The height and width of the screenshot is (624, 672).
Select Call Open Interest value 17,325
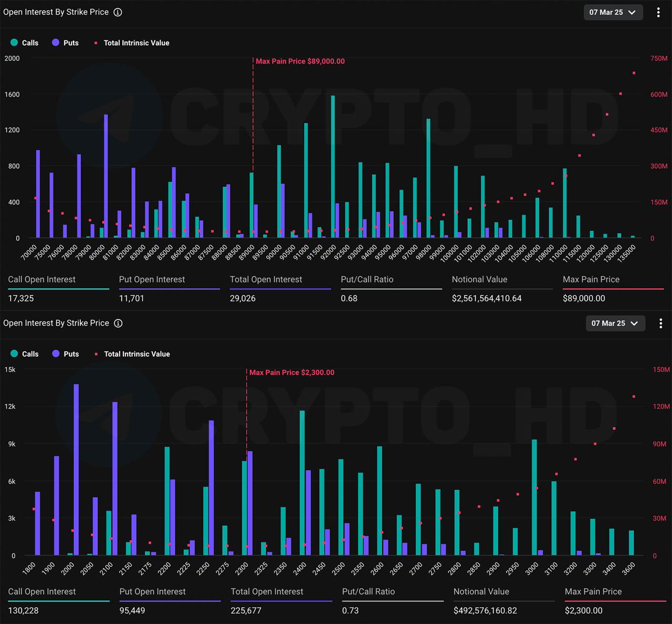pyautogui.click(x=21, y=298)
